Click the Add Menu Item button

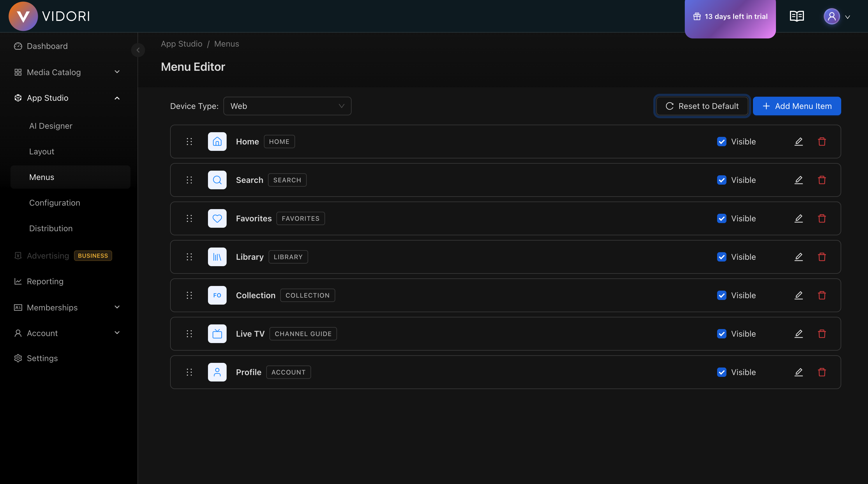tap(797, 106)
